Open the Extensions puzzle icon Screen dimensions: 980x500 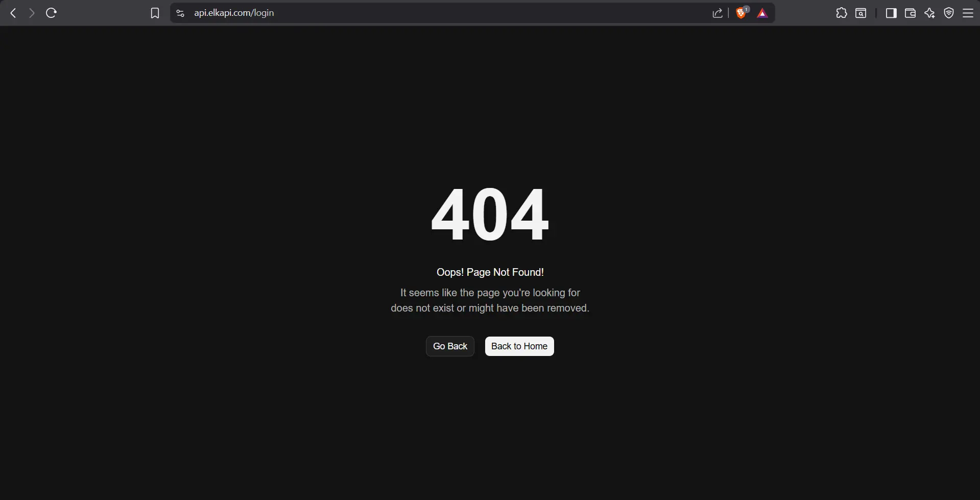842,13
